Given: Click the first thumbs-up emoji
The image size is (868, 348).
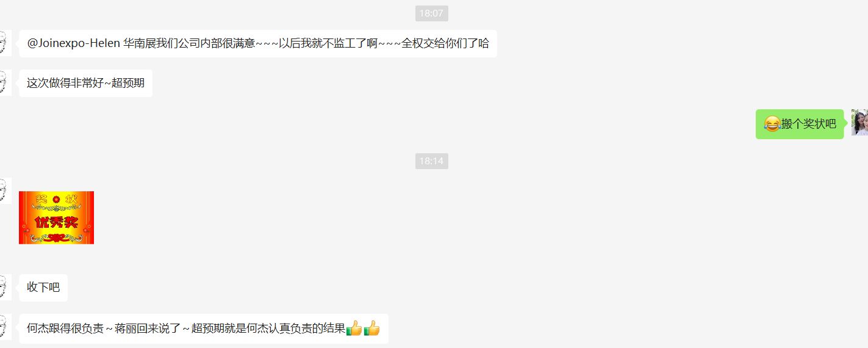Looking at the screenshot, I should 354,328.
